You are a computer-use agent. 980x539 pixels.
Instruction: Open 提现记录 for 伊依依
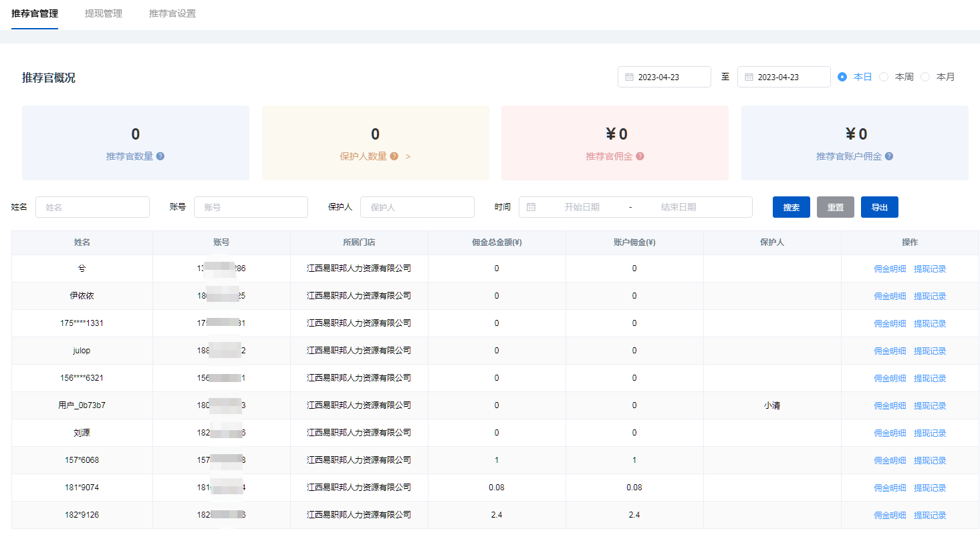pyautogui.click(x=930, y=297)
